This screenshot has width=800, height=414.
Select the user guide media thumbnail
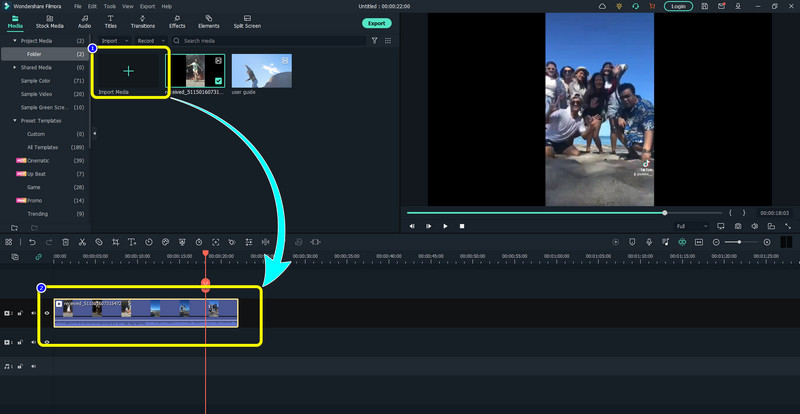pyautogui.click(x=261, y=72)
